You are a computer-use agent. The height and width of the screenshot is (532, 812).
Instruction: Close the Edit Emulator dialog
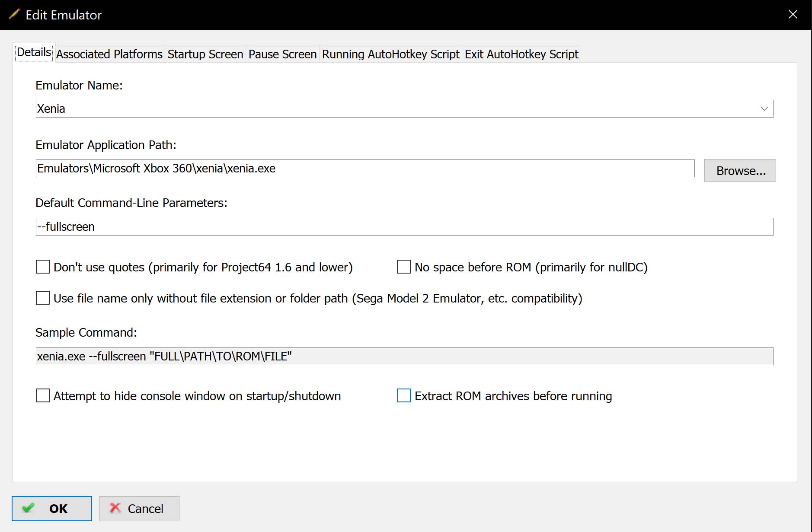click(x=793, y=14)
